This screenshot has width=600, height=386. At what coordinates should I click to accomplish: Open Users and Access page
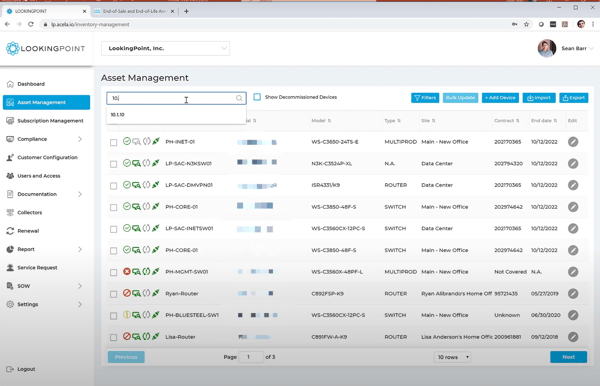[x=38, y=176]
